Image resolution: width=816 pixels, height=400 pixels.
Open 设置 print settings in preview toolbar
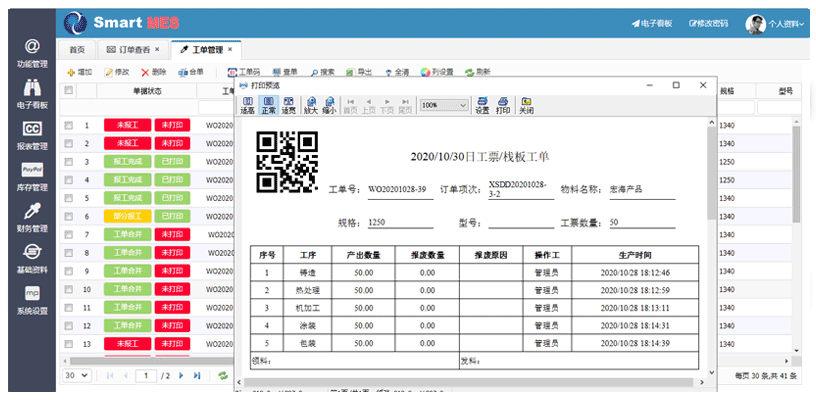[481, 105]
